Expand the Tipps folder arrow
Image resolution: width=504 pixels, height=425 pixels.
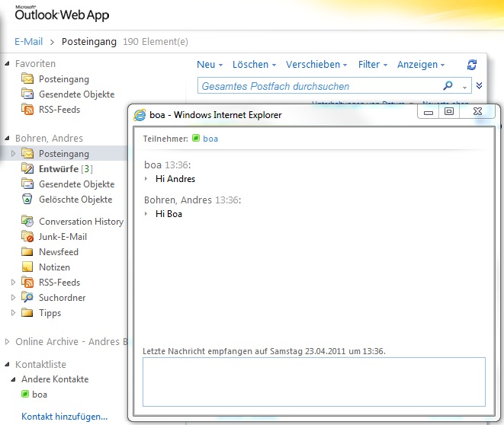tap(13, 312)
